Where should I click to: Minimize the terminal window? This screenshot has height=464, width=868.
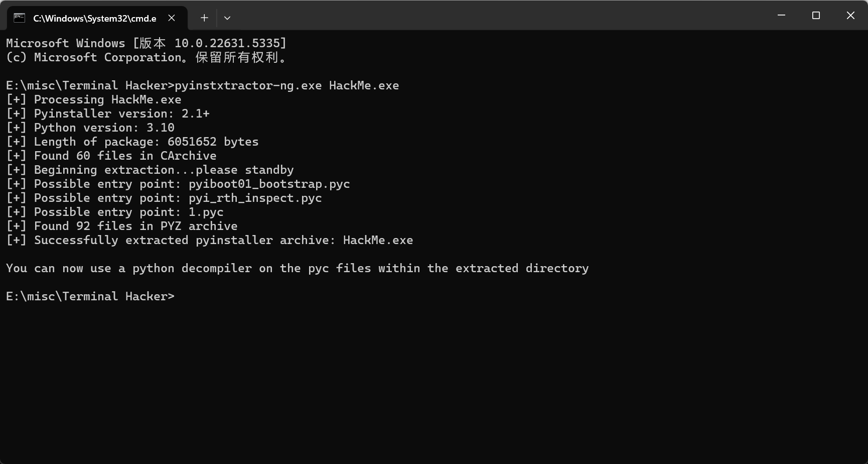click(x=781, y=16)
